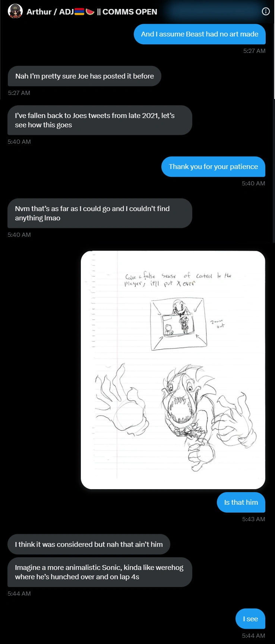
Task: Select the "Imagine a more animalistic Sonic" message
Action: [x=99, y=572]
